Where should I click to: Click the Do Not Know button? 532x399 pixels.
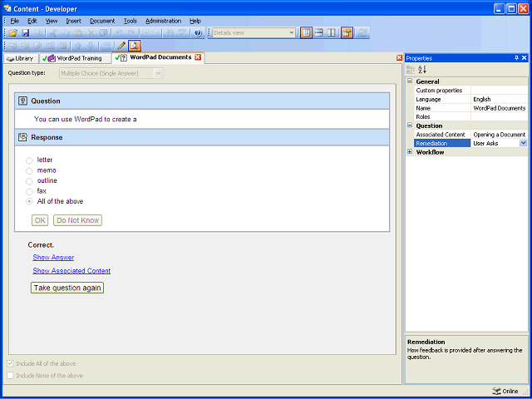[77, 220]
